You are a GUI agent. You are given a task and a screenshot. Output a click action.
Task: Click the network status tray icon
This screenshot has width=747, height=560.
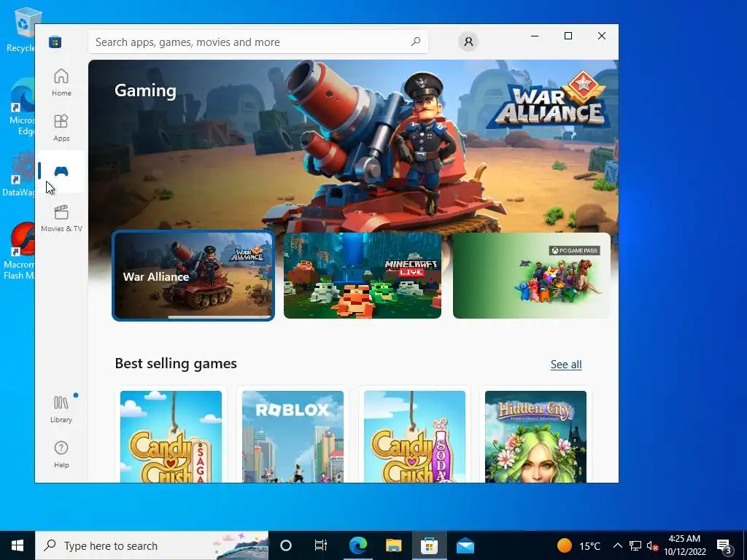coord(635,545)
